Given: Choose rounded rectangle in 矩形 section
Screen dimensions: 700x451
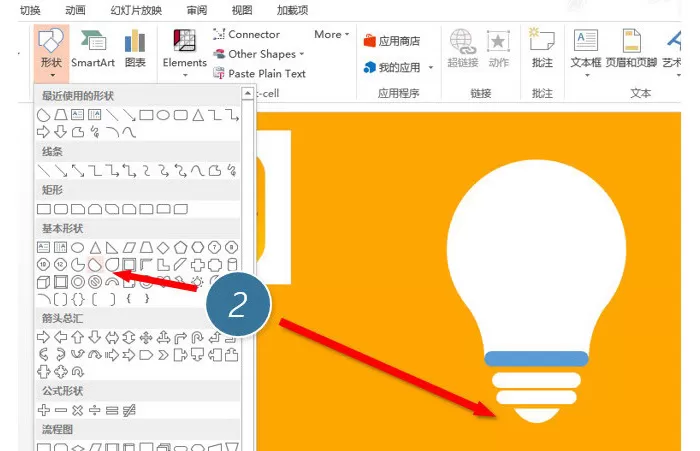Looking at the screenshot, I should [61, 209].
